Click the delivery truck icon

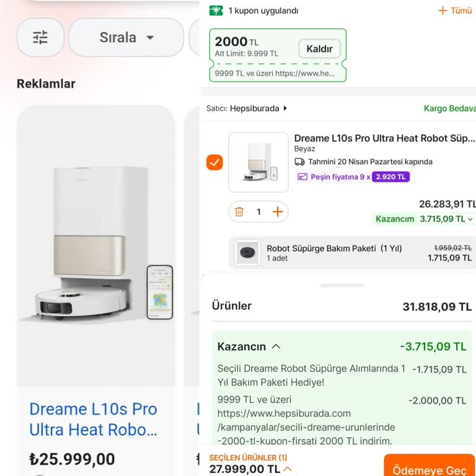[299, 162]
